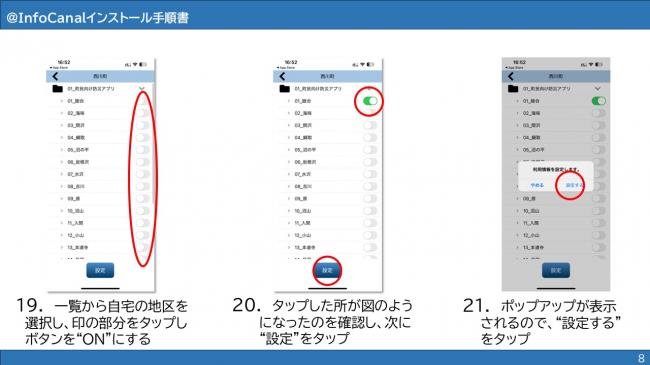Turn on the 10 row switch in step 19 phone
This screenshot has width=650, height=365.
coord(143,211)
